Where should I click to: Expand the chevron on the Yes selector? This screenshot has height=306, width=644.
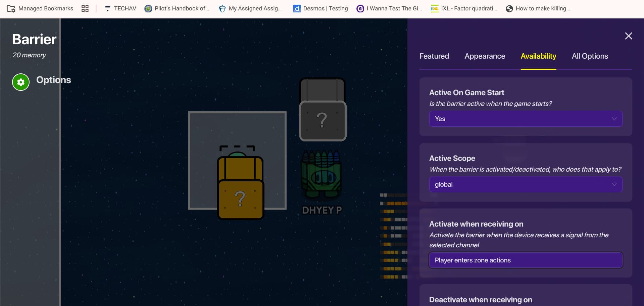tap(614, 119)
